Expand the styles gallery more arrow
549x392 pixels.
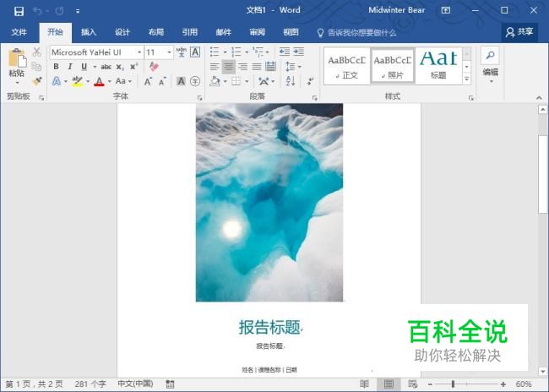tap(467, 79)
